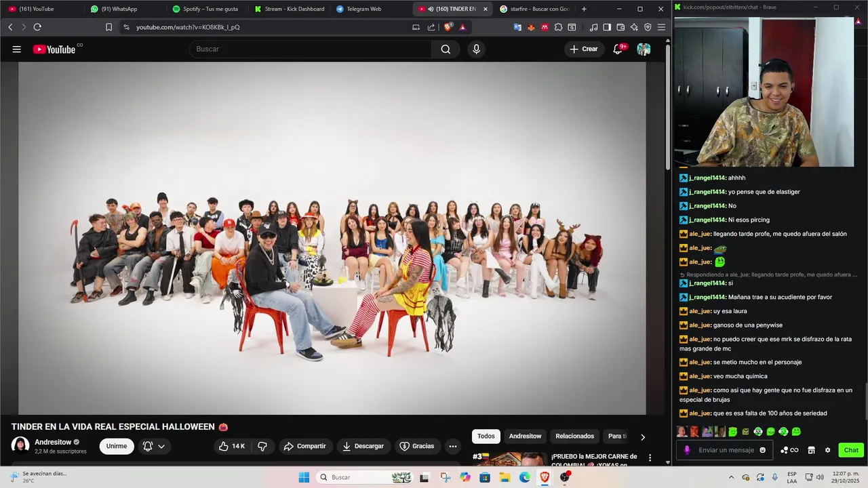Open more actions ellipsis under video

(453, 446)
